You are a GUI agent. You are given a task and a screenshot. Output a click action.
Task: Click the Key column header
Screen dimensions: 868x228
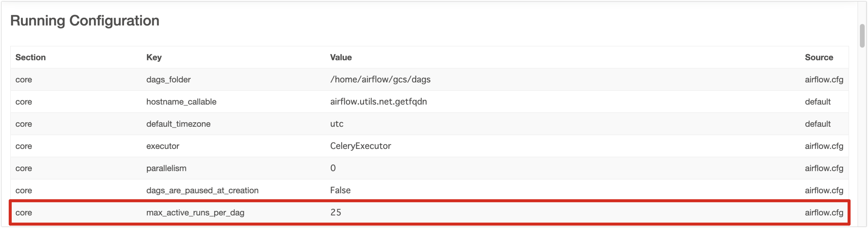point(154,57)
